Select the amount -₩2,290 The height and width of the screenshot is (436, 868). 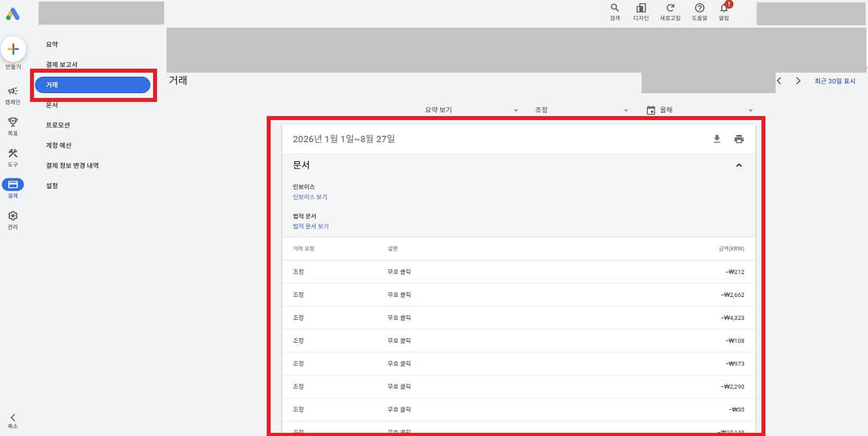(732, 386)
